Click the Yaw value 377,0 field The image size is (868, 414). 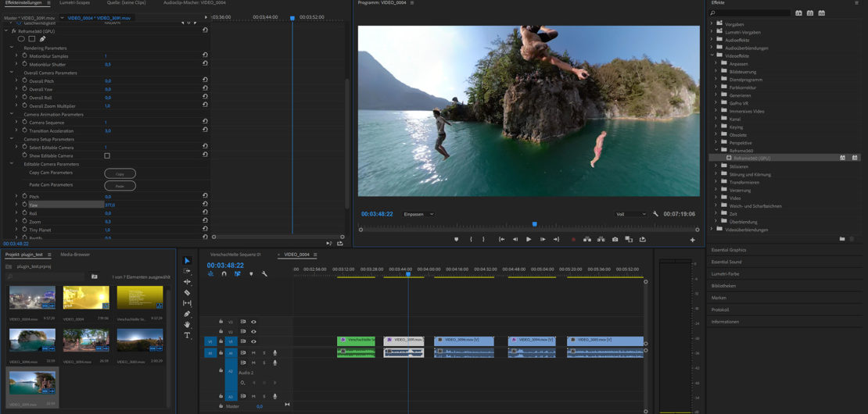click(110, 205)
